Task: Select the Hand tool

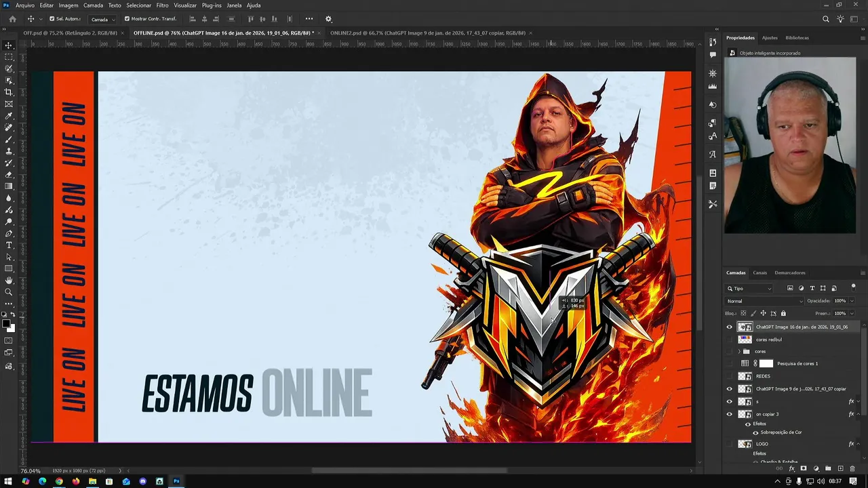Action: click(9, 280)
